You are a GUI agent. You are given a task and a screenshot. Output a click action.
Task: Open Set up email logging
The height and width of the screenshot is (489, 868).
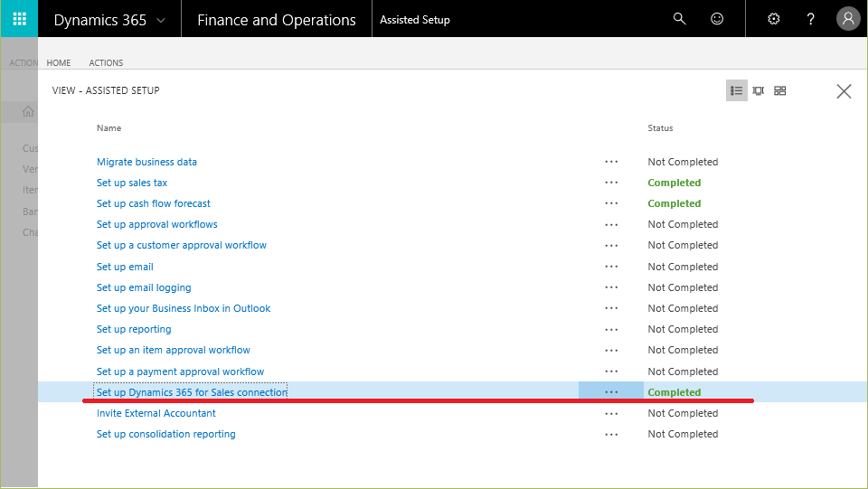144,287
